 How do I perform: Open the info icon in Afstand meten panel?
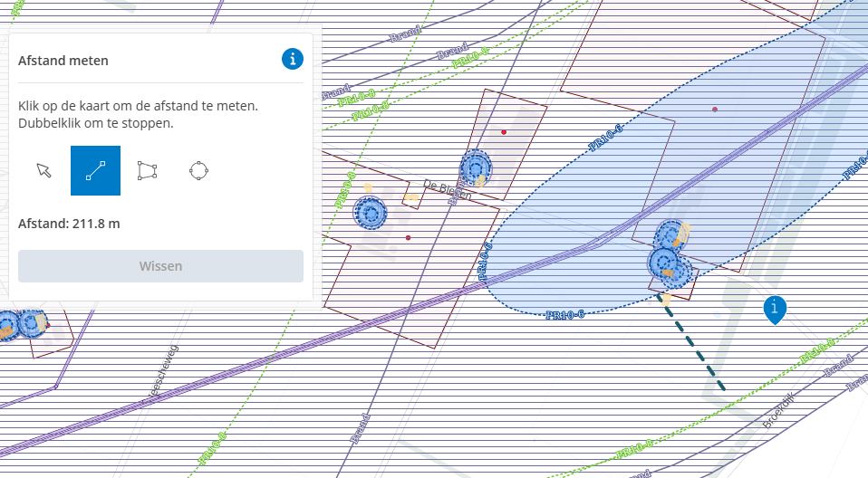point(293,59)
